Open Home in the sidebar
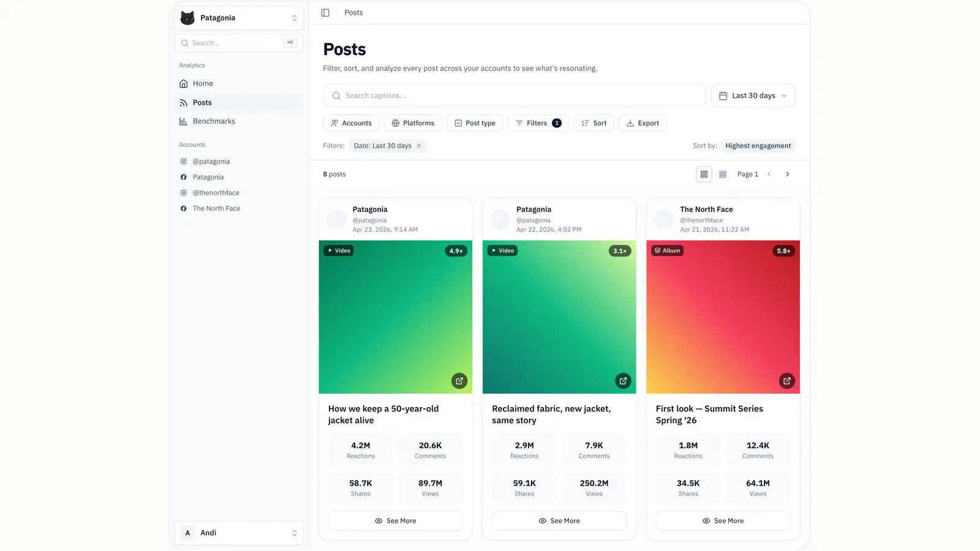 pos(203,84)
